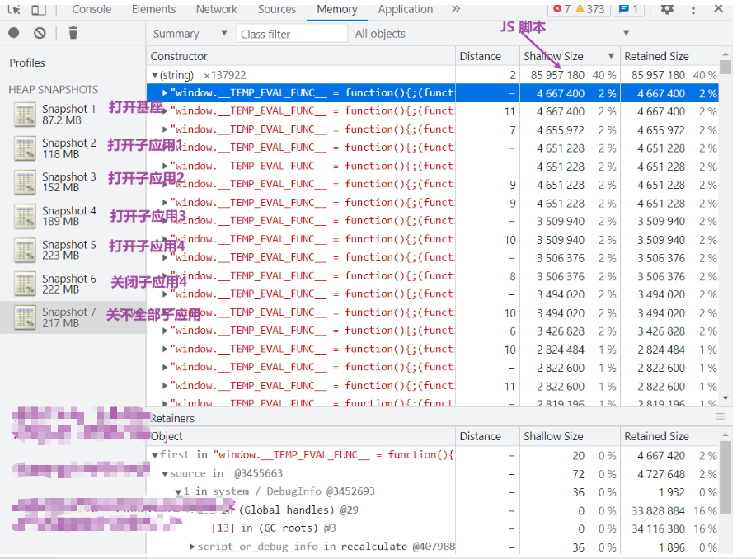Switch to the Console tab
The height and width of the screenshot is (559, 756).
tap(92, 9)
